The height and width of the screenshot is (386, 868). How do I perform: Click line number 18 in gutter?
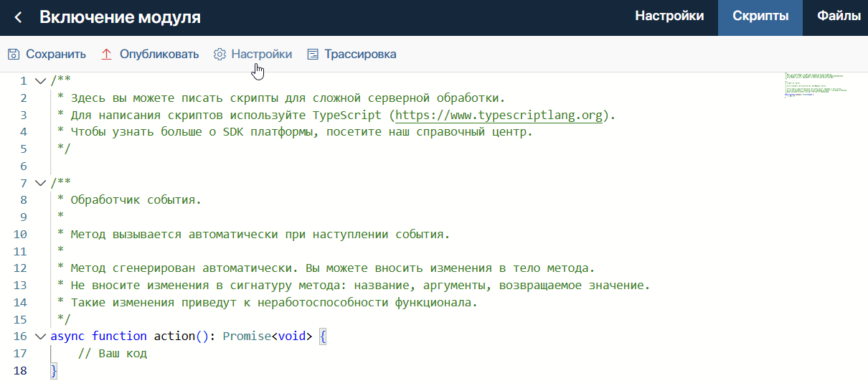tap(20, 370)
